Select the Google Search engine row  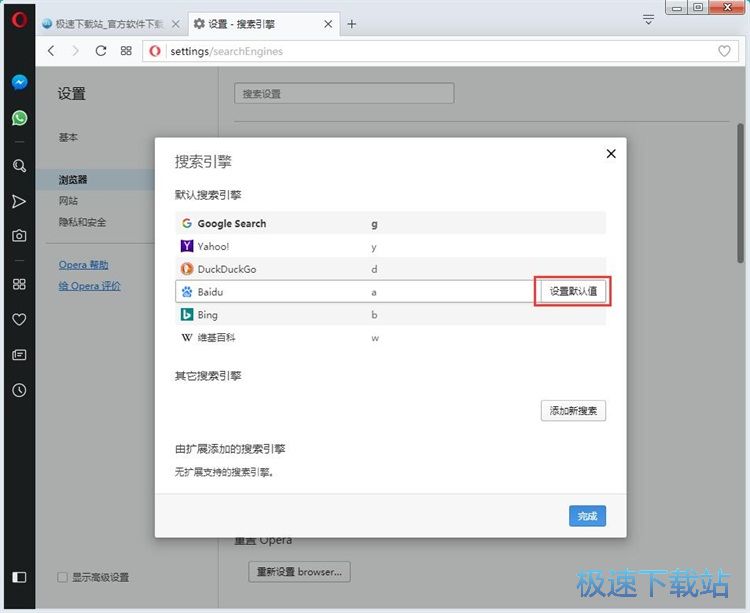point(390,223)
